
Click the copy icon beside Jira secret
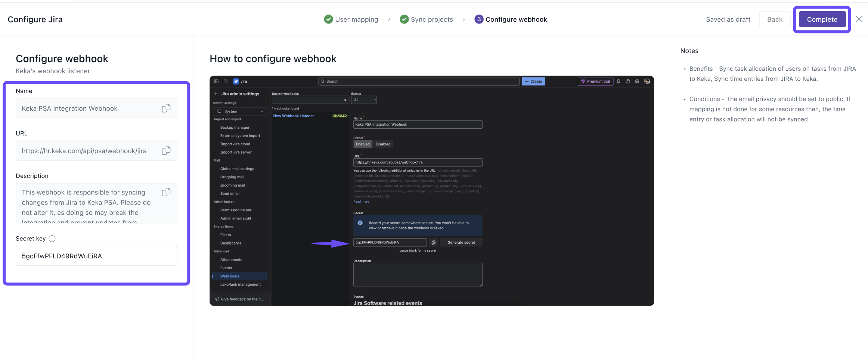tap(433, 243)
